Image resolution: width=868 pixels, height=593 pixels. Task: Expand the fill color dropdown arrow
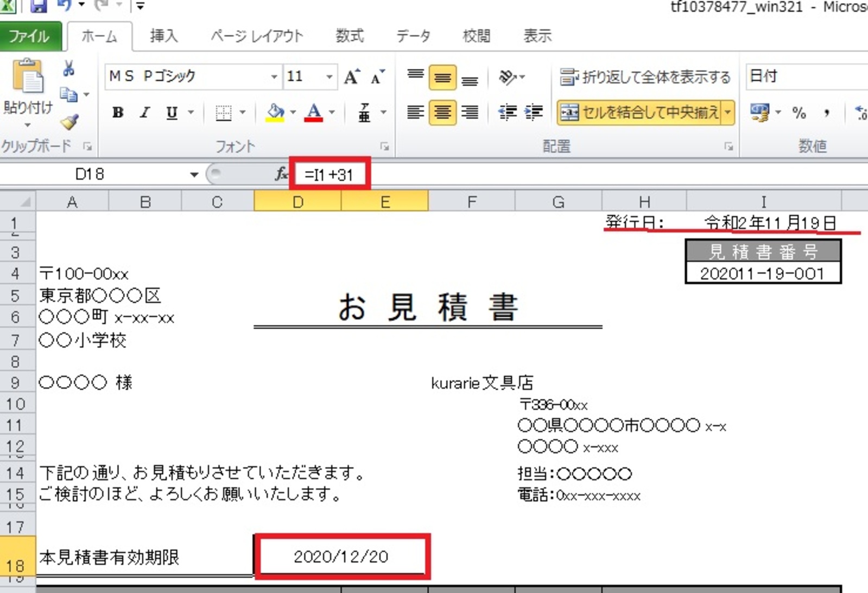[x=293, y=113]
